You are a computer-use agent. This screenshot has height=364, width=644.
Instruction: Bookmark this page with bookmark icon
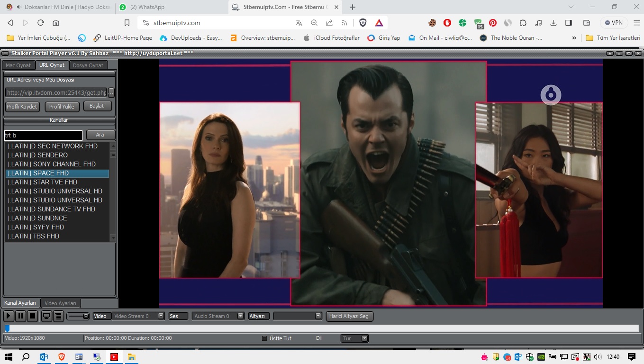click(x=127, y=23)
